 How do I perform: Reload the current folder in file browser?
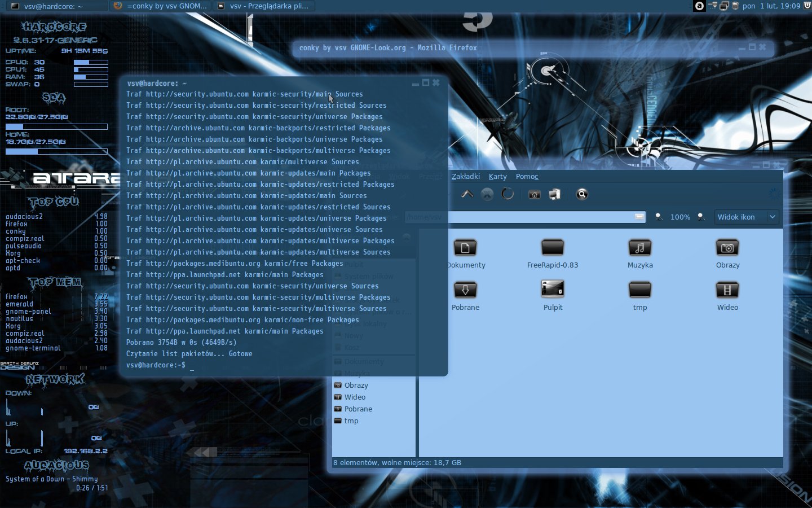click(x=507, y=194)
